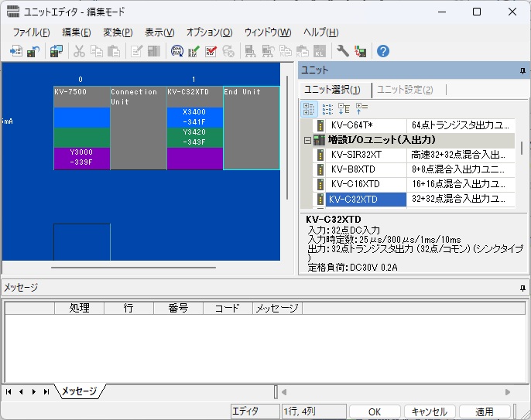
Task: Open the オプション(O) menu
Action: pos(209,32)
